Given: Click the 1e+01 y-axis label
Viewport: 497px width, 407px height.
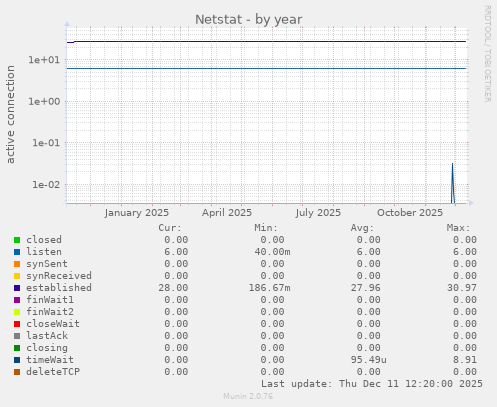Looking at the screenshot, I should pyautogui.click(x=44, y=60).
